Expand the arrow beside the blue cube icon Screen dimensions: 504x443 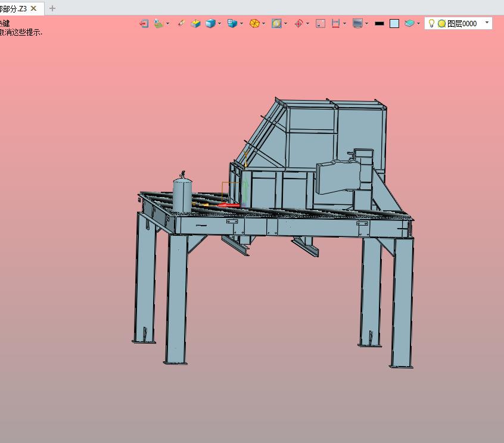220,23
